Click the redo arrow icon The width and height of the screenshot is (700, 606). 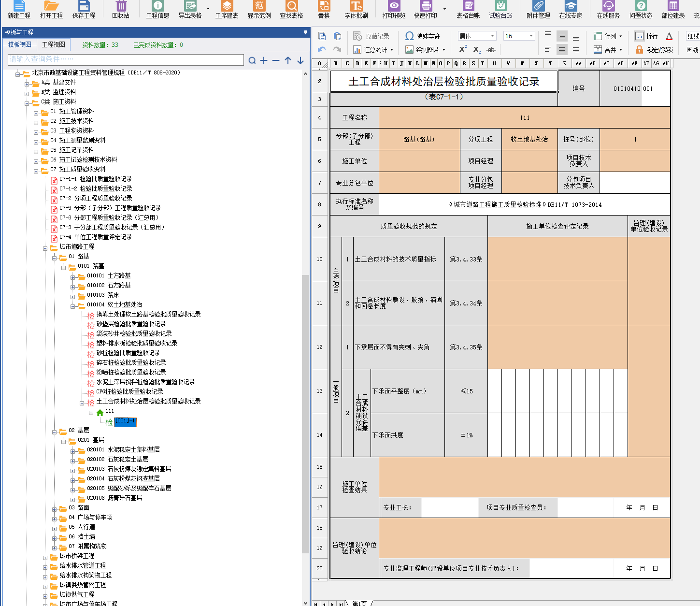(x=337, y=49)
